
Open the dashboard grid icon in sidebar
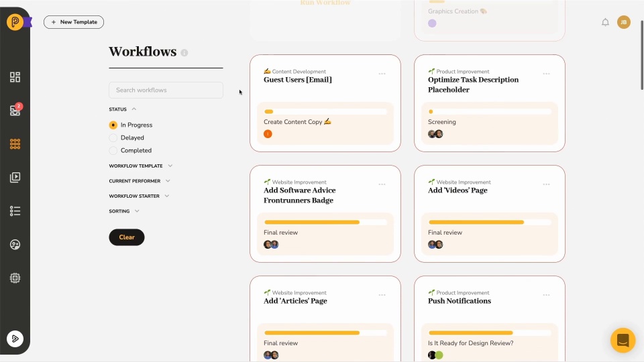click(x=15, y=77)
